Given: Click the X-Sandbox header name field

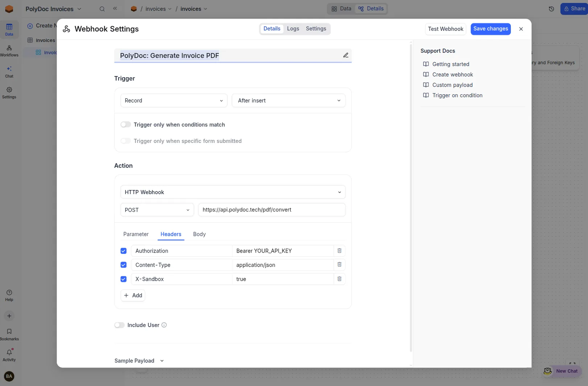Looking at the screenshot, I should [182, 279].
